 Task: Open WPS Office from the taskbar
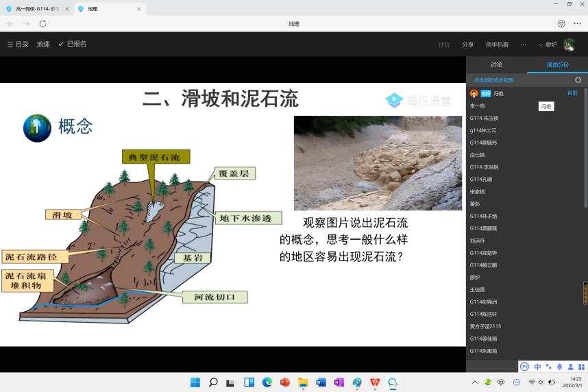pos(375,382)
